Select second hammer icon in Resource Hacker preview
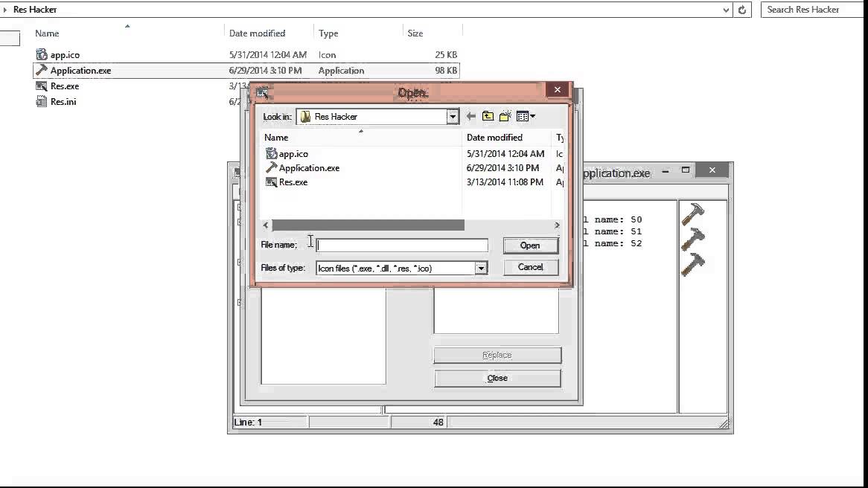 (692, 239)
